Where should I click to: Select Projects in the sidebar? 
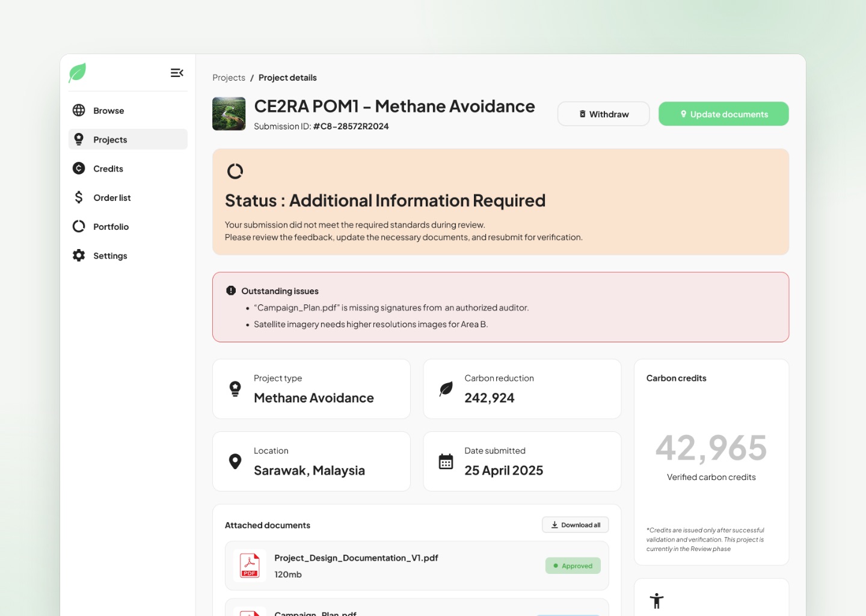click(x=128, y=140)
